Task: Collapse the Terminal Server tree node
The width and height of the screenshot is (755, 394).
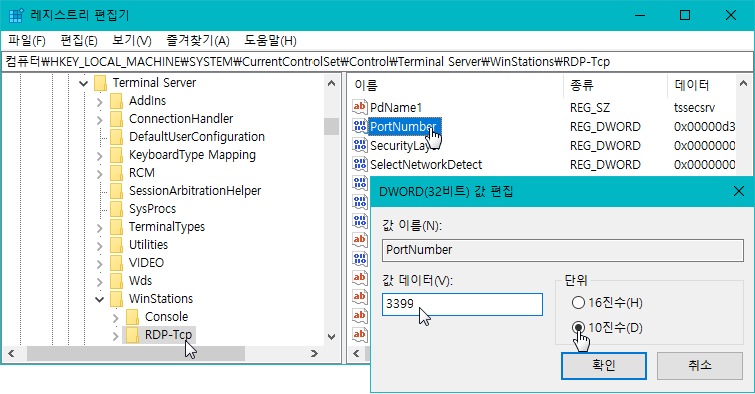Action: coord(84,83)
